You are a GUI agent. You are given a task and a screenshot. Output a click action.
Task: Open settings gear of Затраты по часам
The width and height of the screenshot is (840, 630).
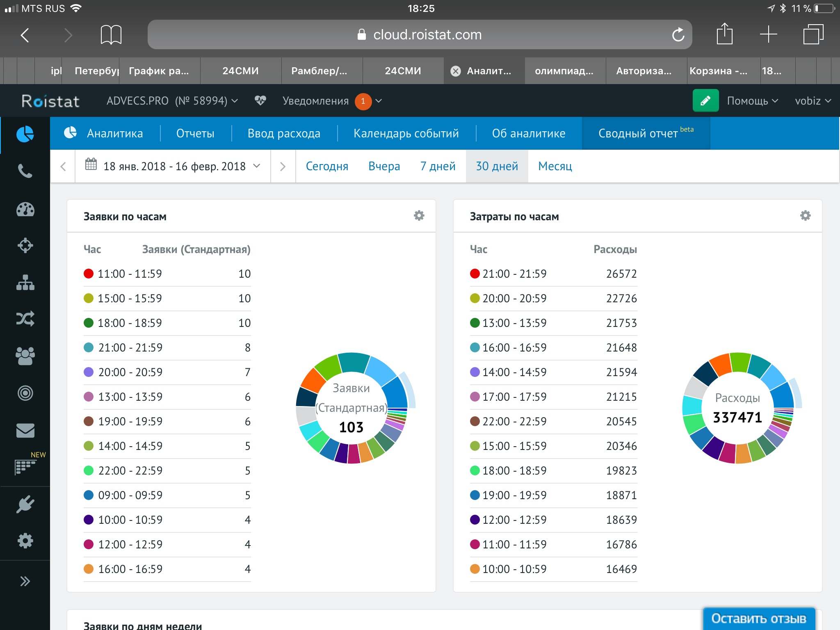[x=805, y=216]
